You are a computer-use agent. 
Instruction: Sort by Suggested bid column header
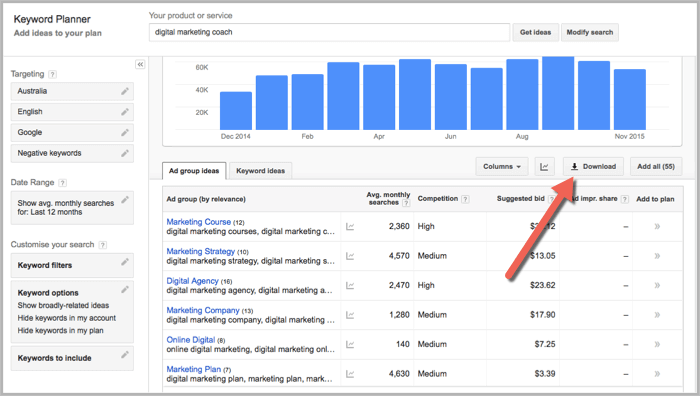(x=521, y=199)
